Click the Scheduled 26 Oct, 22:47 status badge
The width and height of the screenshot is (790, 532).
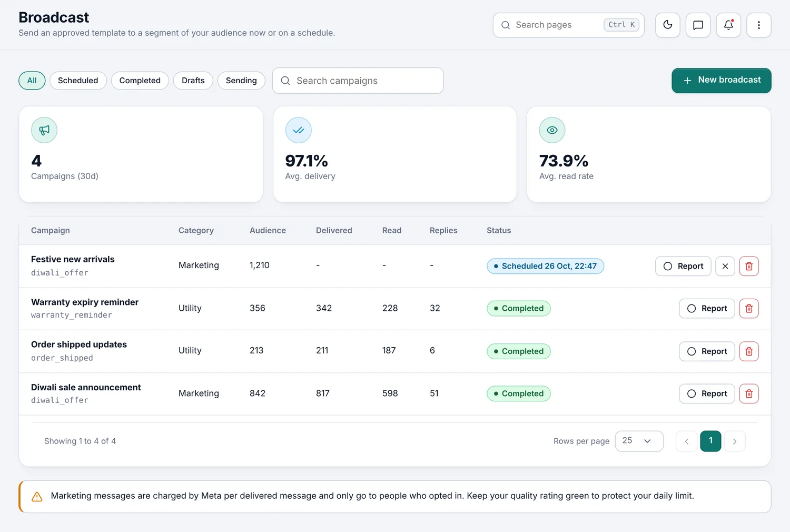[545, 266]
